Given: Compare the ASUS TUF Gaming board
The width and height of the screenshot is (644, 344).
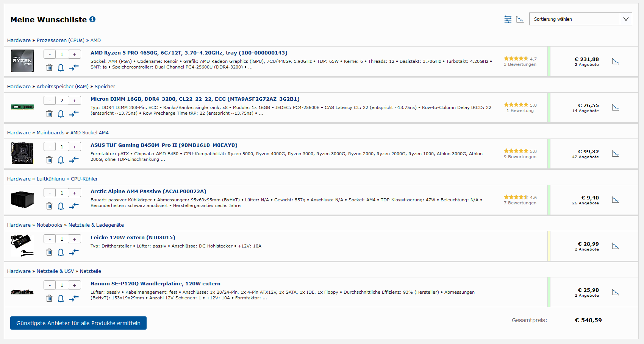Looking at the screenshot, I should click(x=74, y=160).
